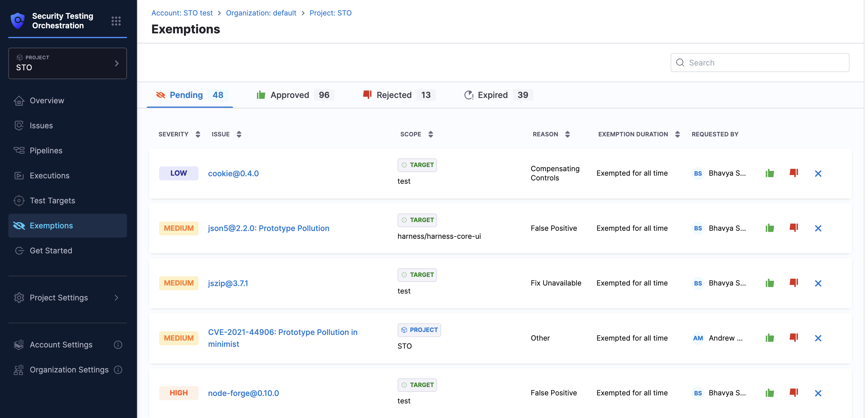Reject the node-forge@0.10.0 exemption request
Image resolution: width=868 pixels, height=418 pixels.
(793, 393)
